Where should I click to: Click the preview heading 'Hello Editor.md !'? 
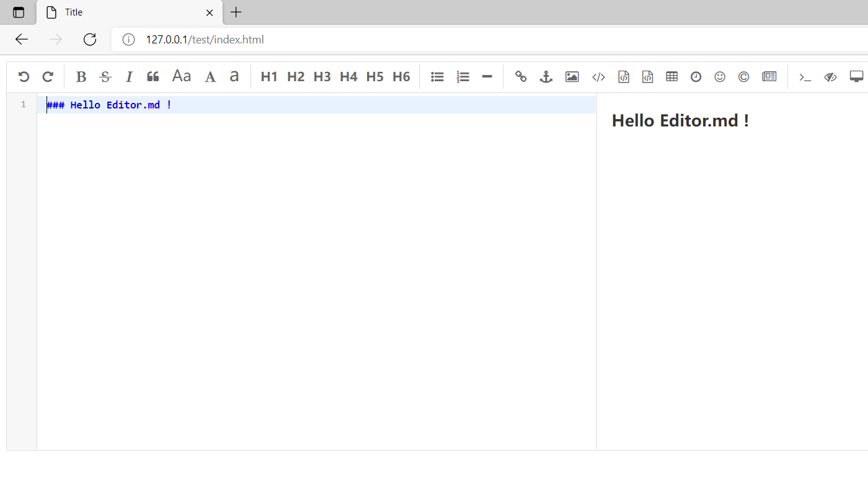680,120
